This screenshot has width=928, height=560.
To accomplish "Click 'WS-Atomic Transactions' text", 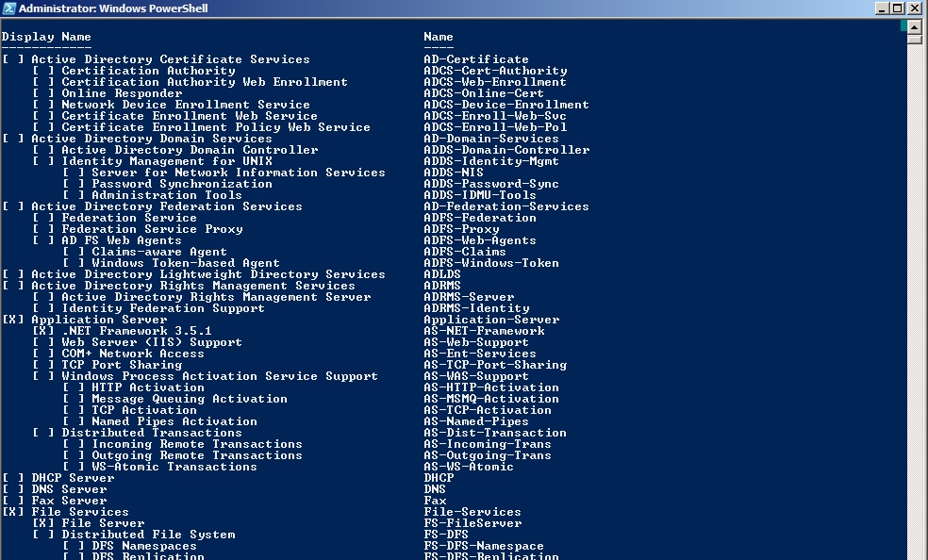I will (x=174, y=467).
